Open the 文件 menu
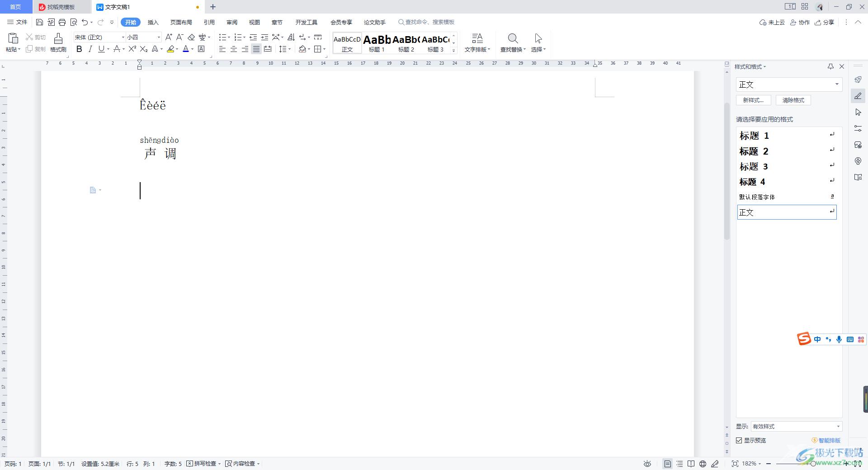This screenshot has height=470, width=868. tap(17, 22)
